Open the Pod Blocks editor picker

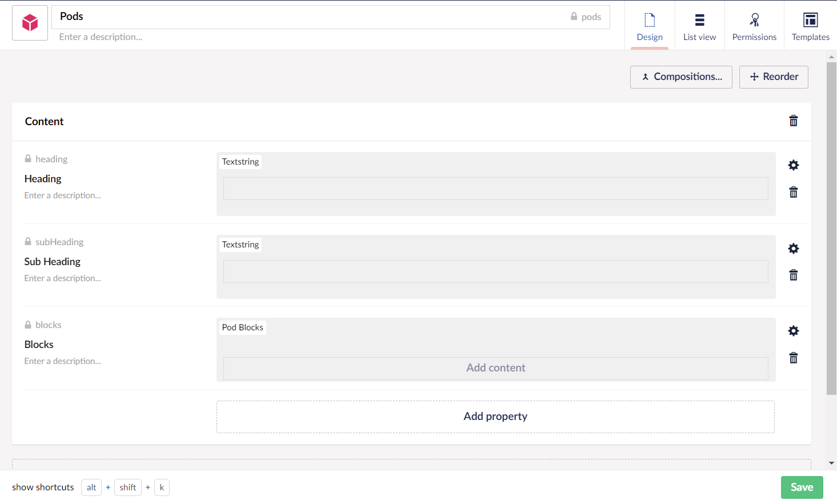pyautogui.click(x=243, y=327)
